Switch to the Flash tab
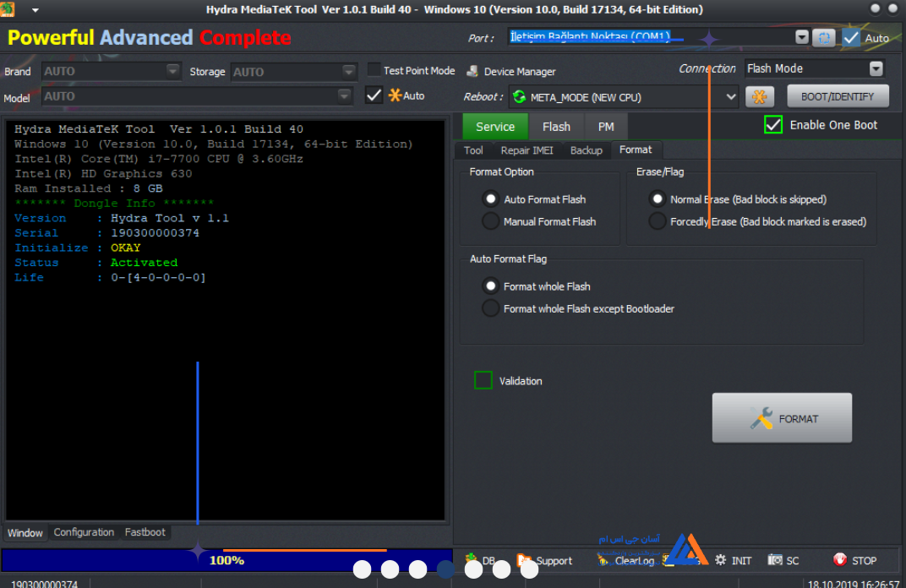906x588 pixels. click(556, 127)
